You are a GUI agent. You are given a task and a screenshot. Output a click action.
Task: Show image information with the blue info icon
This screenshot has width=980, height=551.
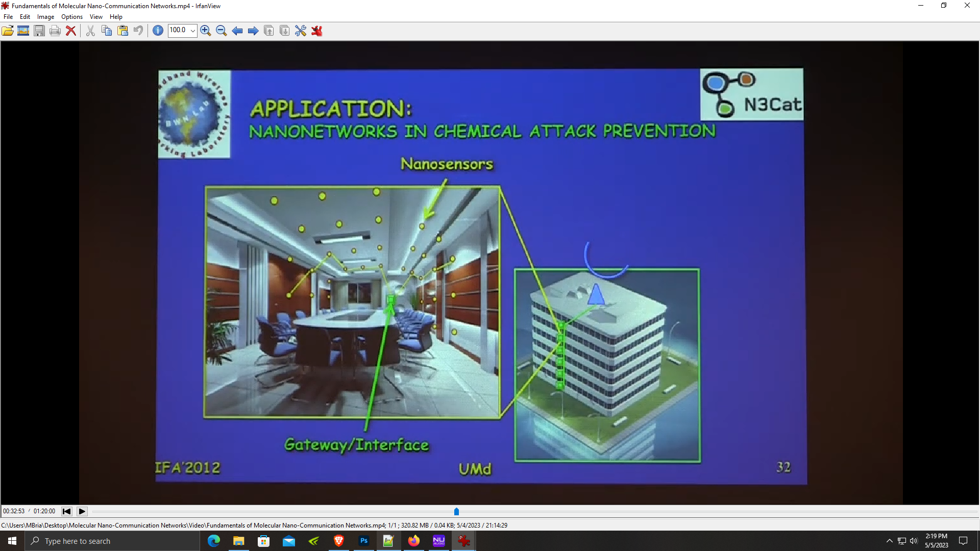point(158,31)
